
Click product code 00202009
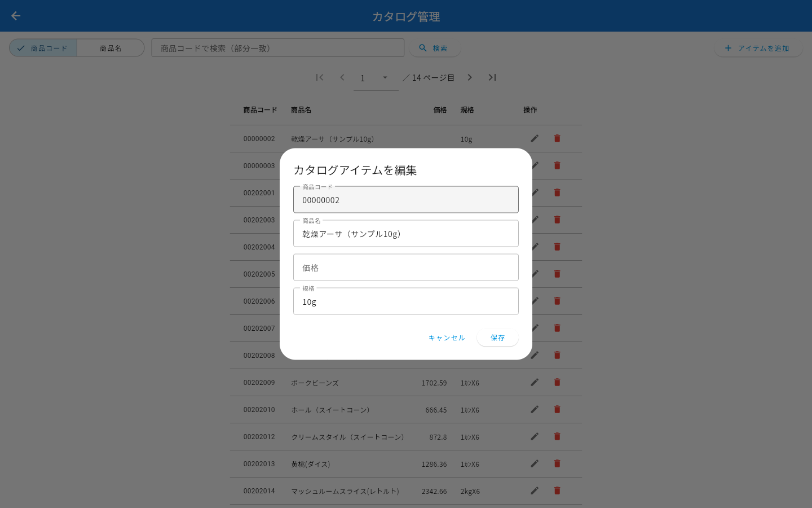click(x=259, y=383)
